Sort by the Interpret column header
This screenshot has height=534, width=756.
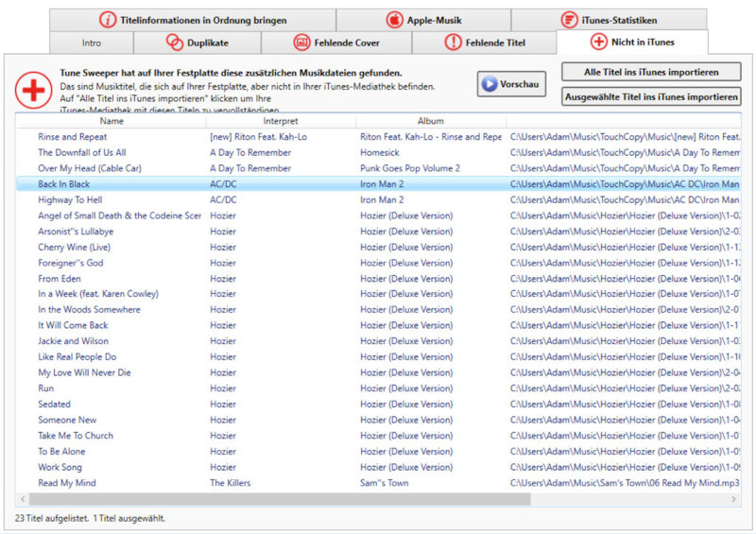coord(281,121)
